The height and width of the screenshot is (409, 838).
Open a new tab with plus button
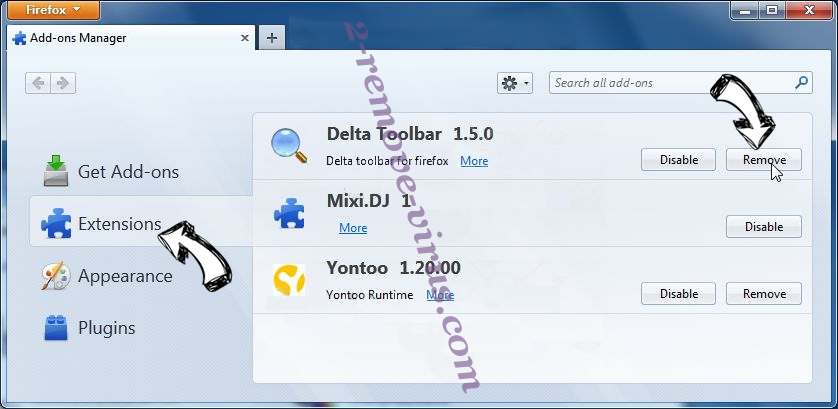click(x=271, y=38)
